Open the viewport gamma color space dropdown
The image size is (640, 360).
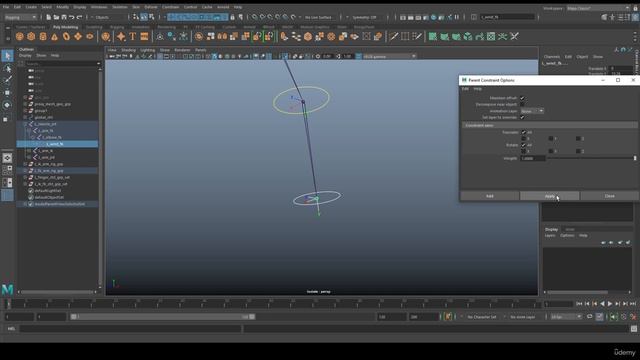(x=389, y=56)
